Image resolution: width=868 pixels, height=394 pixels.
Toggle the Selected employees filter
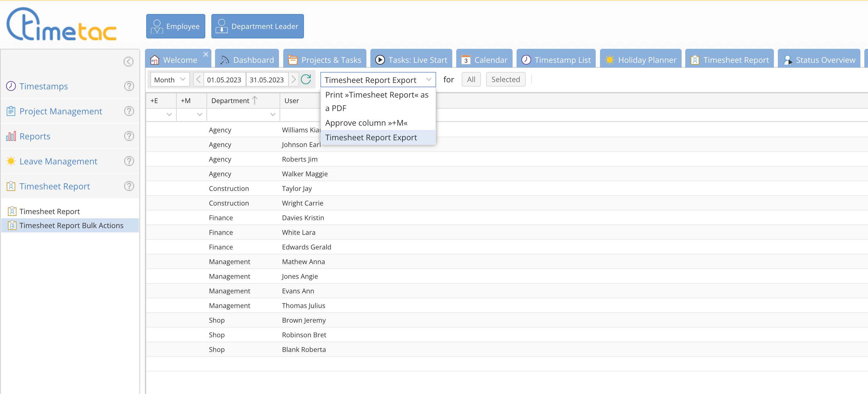(x=505, y=79)
